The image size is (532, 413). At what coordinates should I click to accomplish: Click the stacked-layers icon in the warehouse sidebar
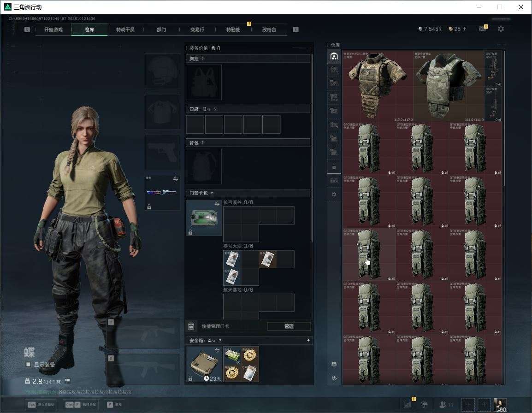click(x=334, y=364)
